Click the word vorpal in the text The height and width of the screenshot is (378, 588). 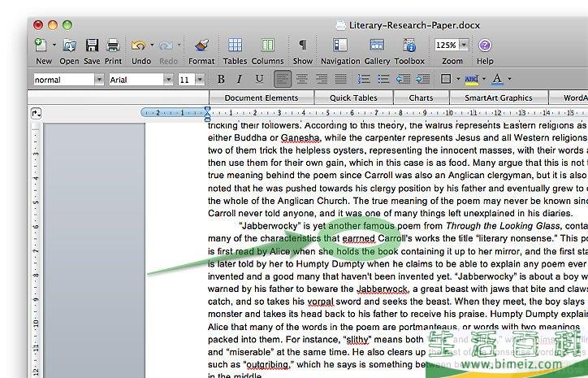pos(320,302)
